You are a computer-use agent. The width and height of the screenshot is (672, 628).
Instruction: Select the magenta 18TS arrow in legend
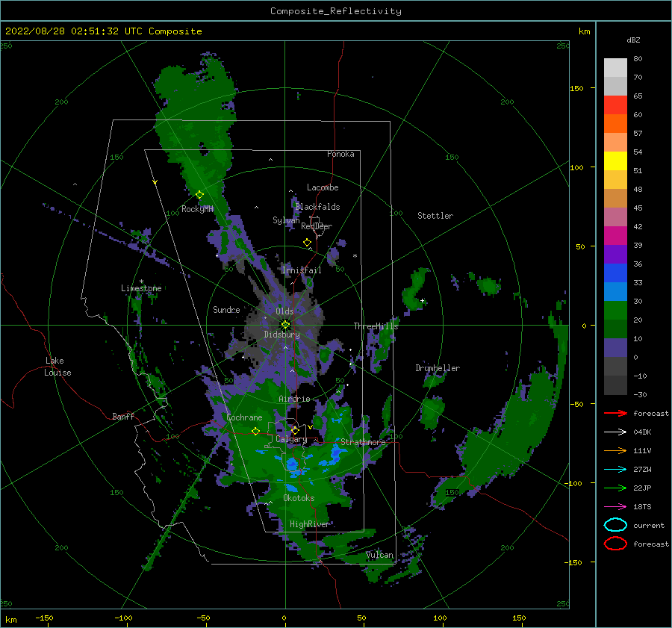[x=615, y=506]
